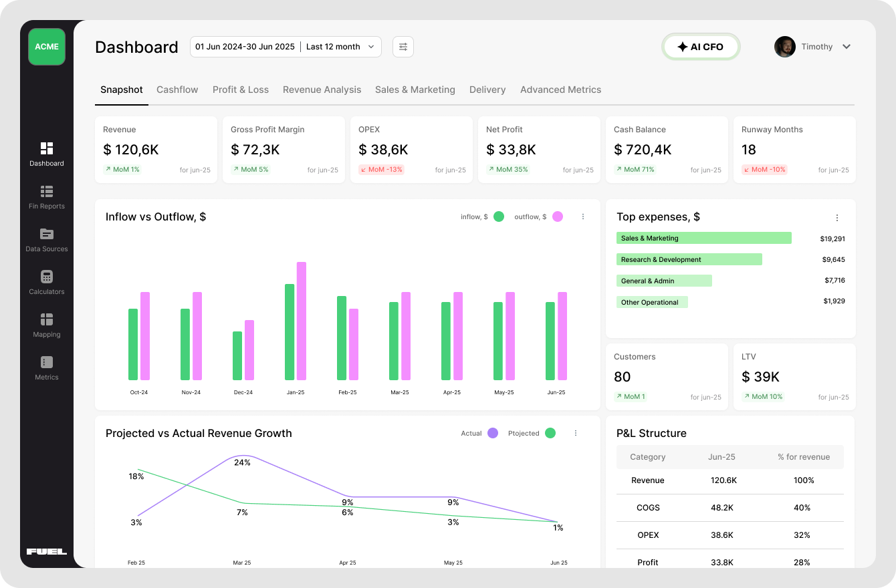Screen dimensions: 896x588
Task: Click the AI CFO button
Action: [701, 47]
